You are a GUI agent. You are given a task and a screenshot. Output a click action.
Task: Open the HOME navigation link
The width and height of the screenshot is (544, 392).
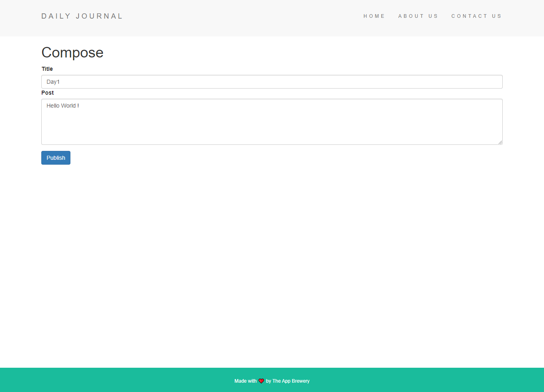point(374,16)
